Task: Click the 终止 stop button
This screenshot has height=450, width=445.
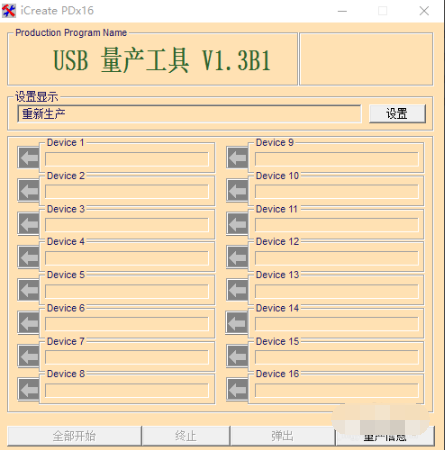Action: coord(186,436)
